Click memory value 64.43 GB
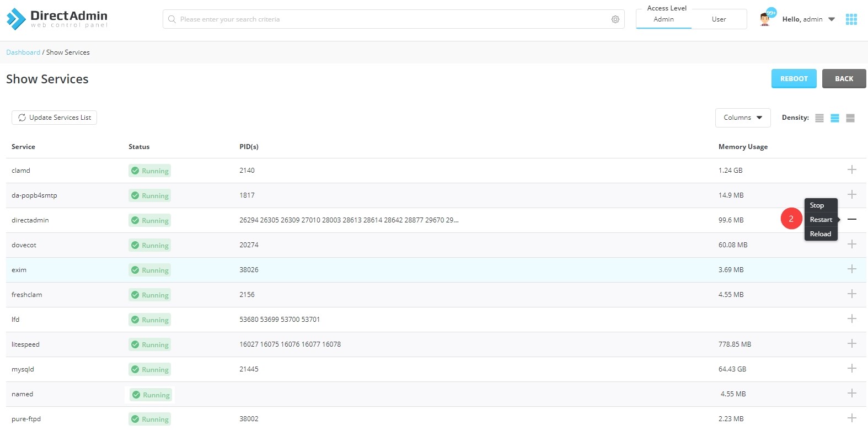 click(732, 369)
